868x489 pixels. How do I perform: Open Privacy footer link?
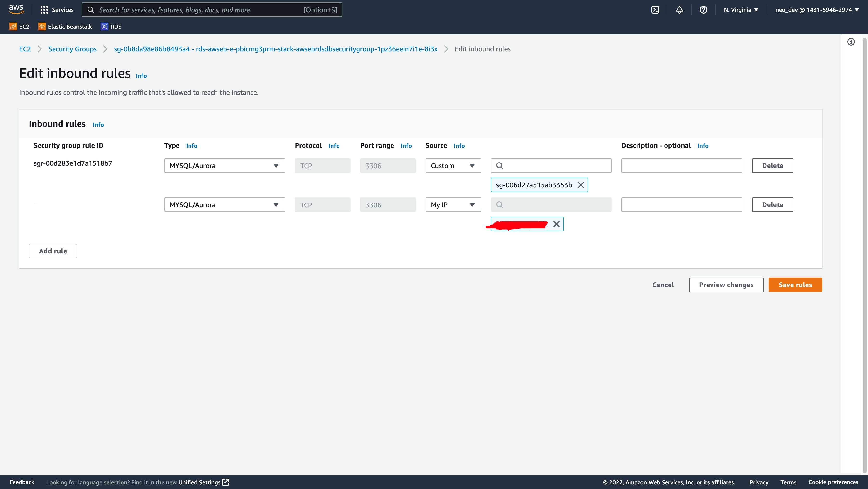pyautogui.click(x=759, y=482)
